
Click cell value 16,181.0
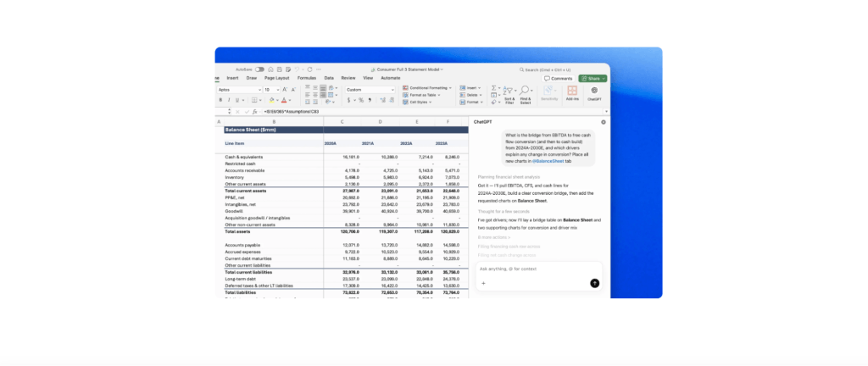click(351, 157)
